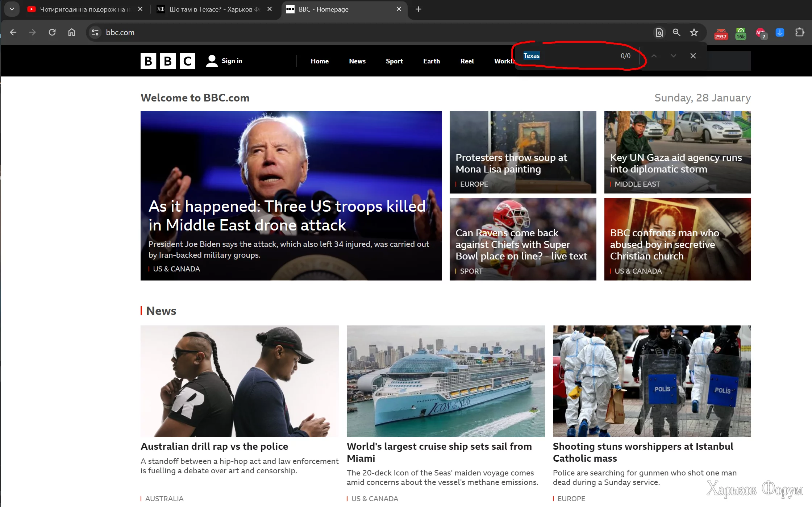This screenshot has width=812, height=507.
Task: Open the extensions puzzle menu
Action: click(800, 33)
